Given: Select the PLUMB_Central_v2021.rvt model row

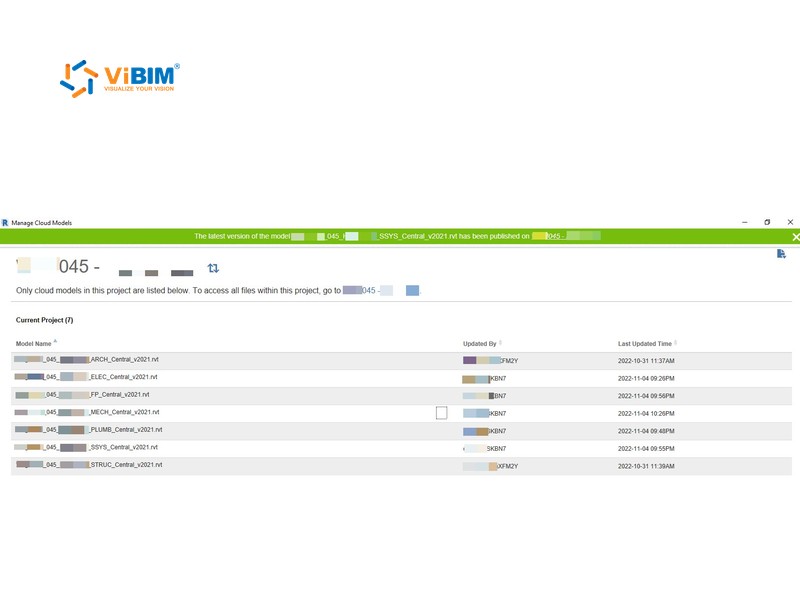Looking at the screenshot, I should click(x=402, y=431).
